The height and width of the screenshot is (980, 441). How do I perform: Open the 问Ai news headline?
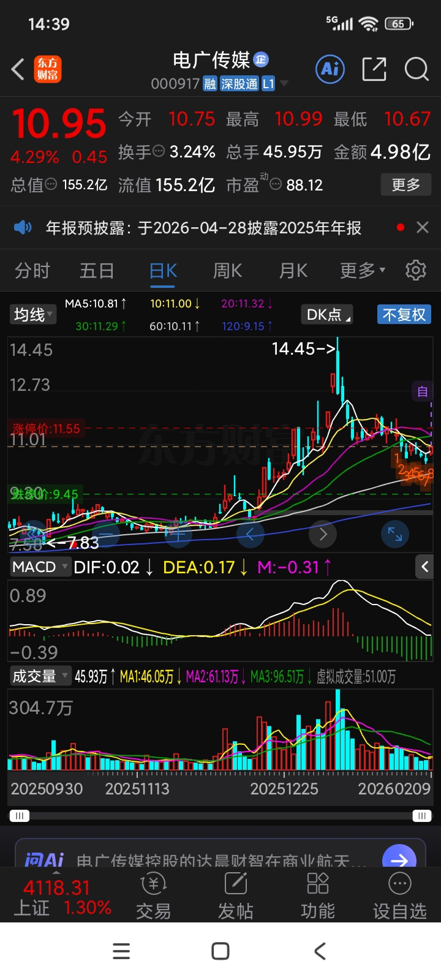click(x=222, y=860)
